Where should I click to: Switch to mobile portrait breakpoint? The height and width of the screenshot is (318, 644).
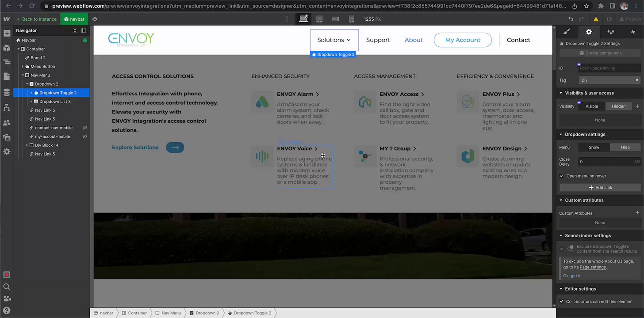click(x=352, y=19)
